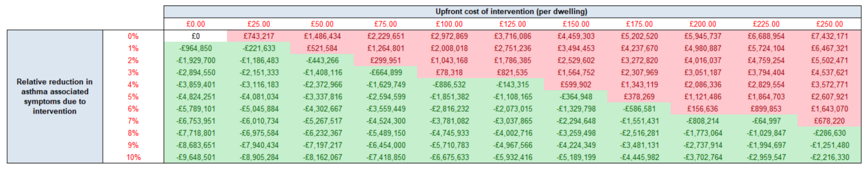Click the £25.00 column header
The height and width of the screenshot is (169, 868).
click(259, 24)
